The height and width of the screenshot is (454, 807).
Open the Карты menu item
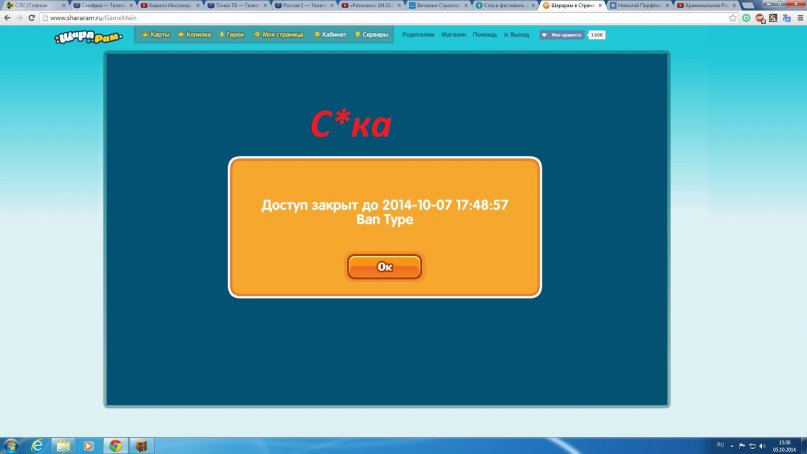point(156,34)
